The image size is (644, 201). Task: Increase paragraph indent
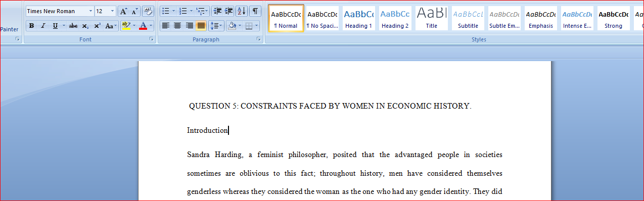(228, 11)
